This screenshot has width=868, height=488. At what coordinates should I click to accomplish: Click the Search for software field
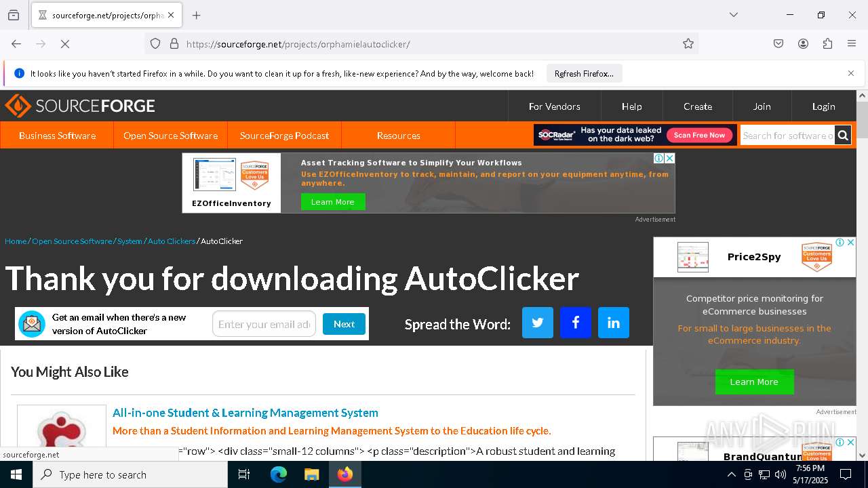click(x=787, y=136)
